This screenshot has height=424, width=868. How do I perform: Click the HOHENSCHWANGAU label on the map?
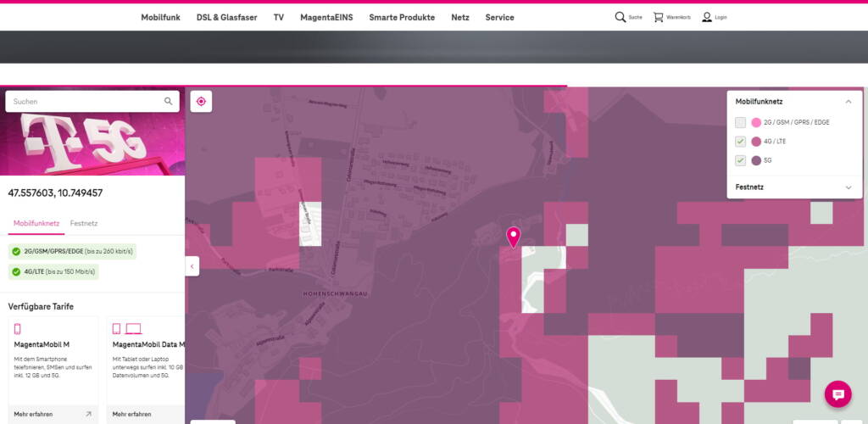click(335, 294)
